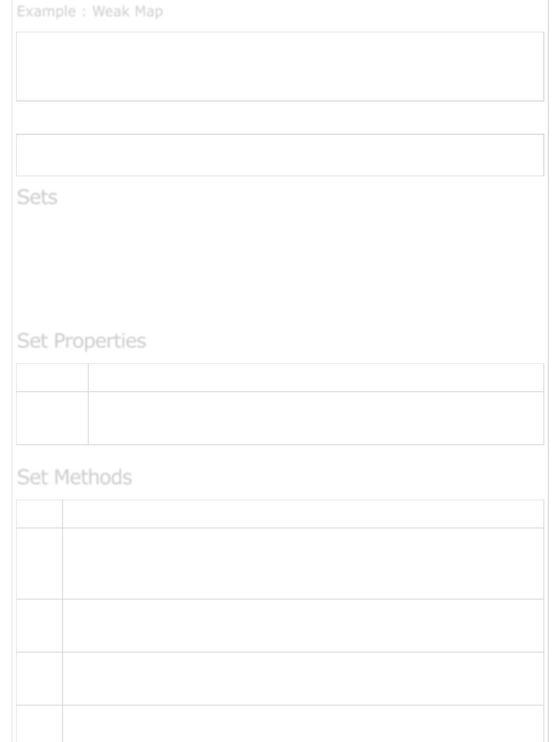The image size is (560, 742).
Task: Click Set Methods bottom partial row left cell
Action: click(x=39, y=724)
